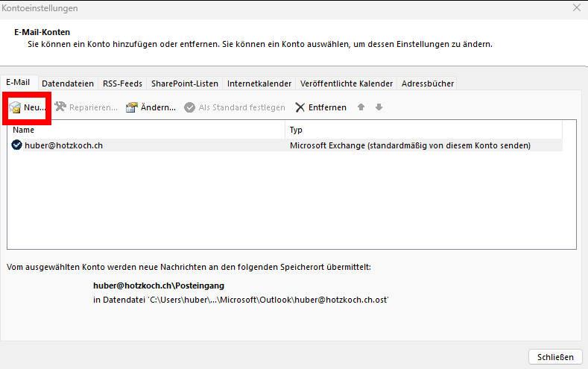Remove account with Entfernen X icon
Image resolution: width=588 pixels, height=369 pixels.
300,107
